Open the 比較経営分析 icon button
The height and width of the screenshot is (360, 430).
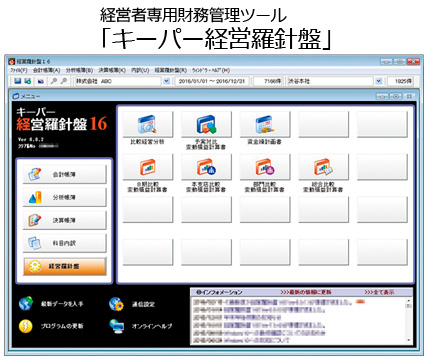pyautogui.click(x=148, y=124)
